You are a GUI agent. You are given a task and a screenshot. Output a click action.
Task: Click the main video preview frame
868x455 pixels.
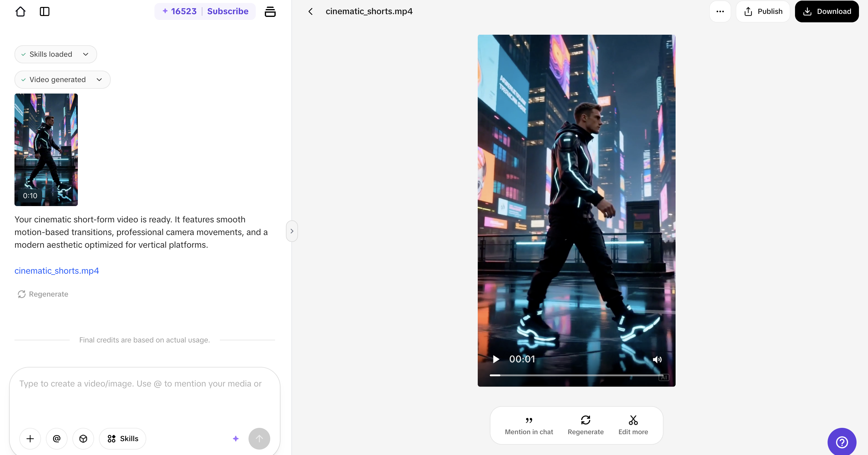(577, 211)
